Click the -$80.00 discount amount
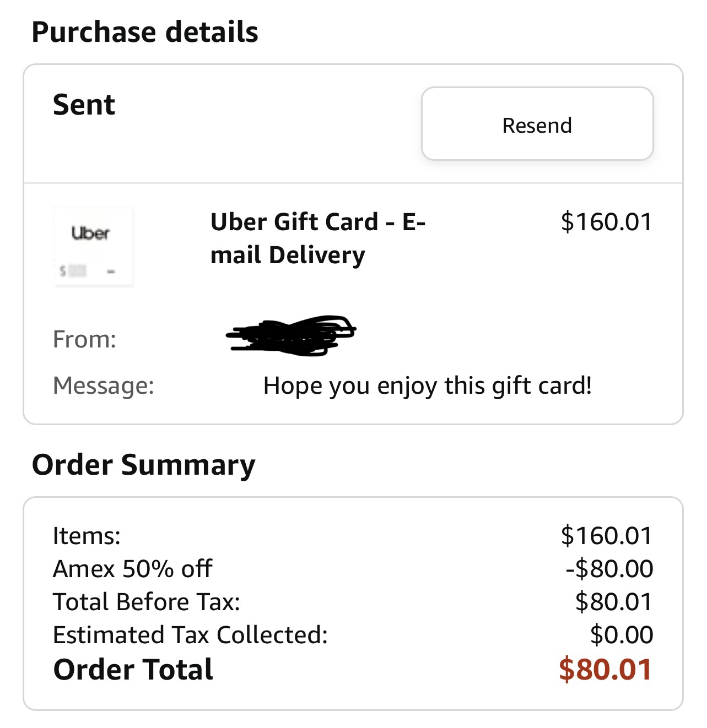This screenshot has width=707, height=728. [609, 568]
